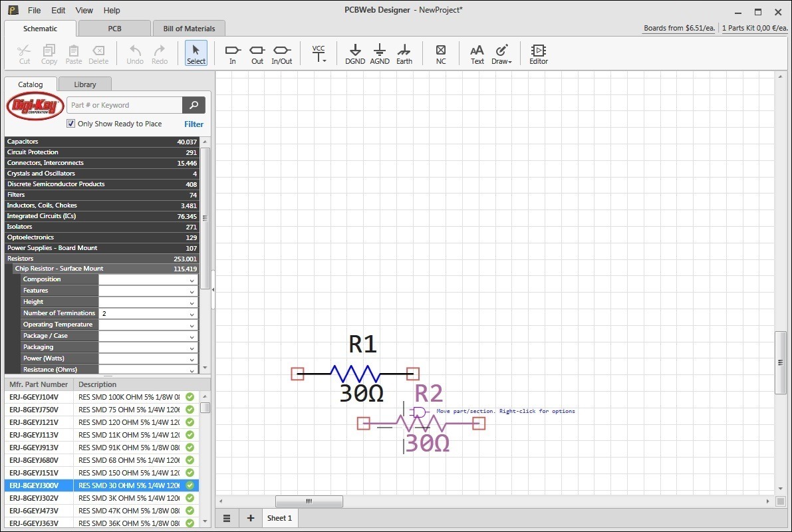Click the Digi-Key logo
This screenshot has height=532, width=792.
click(35, 106)
